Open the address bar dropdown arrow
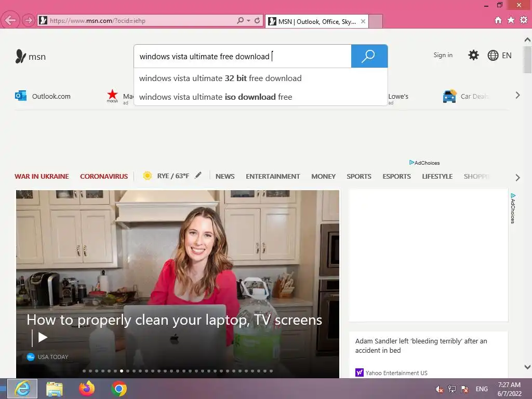 click(x=248, y=20)
